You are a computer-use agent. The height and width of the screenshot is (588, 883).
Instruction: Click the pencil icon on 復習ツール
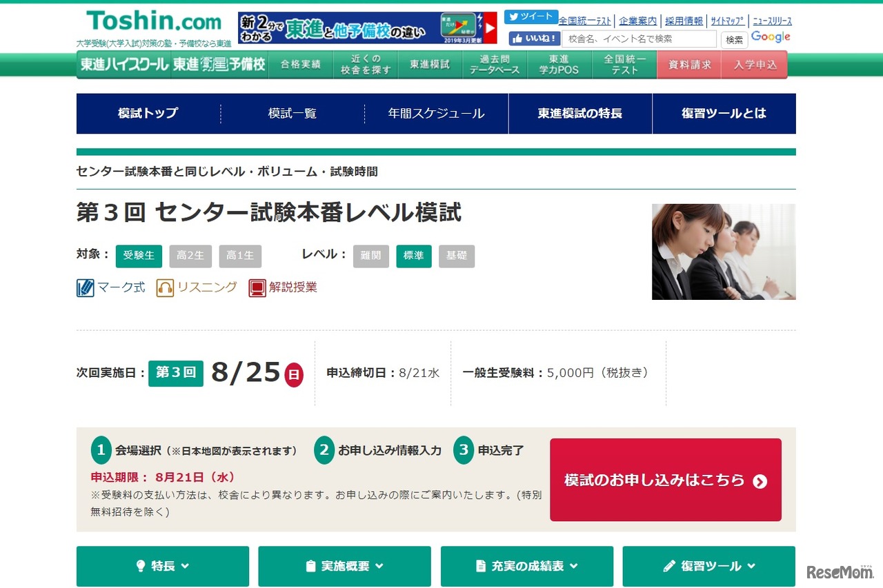[670, 566]
